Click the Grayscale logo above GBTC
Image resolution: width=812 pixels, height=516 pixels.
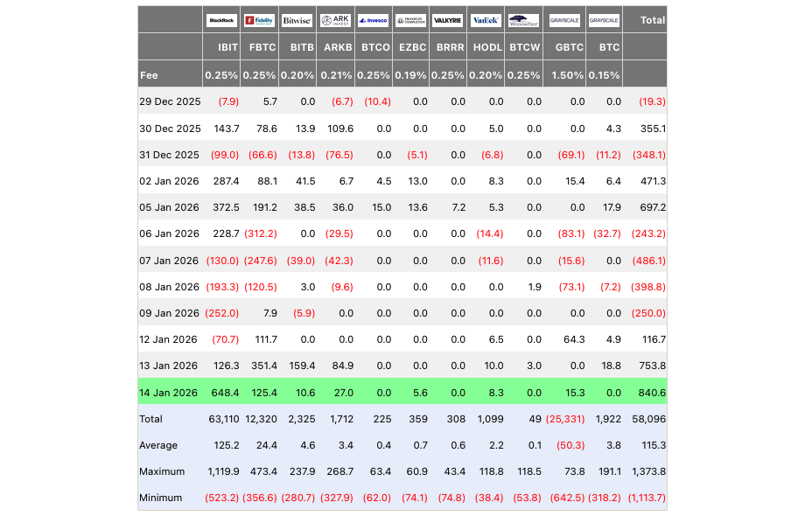[x=565, y=20]
